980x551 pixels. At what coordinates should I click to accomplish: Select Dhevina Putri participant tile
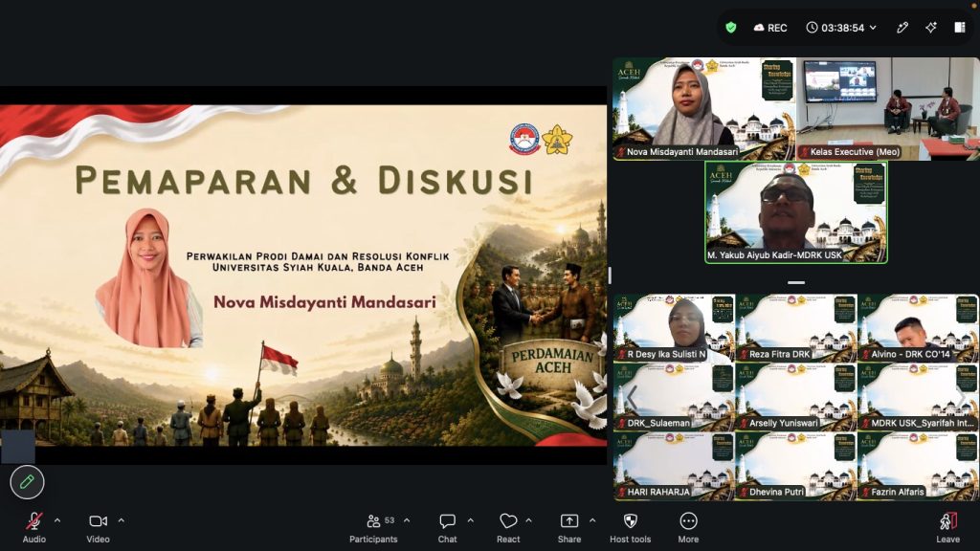(796, 466)
